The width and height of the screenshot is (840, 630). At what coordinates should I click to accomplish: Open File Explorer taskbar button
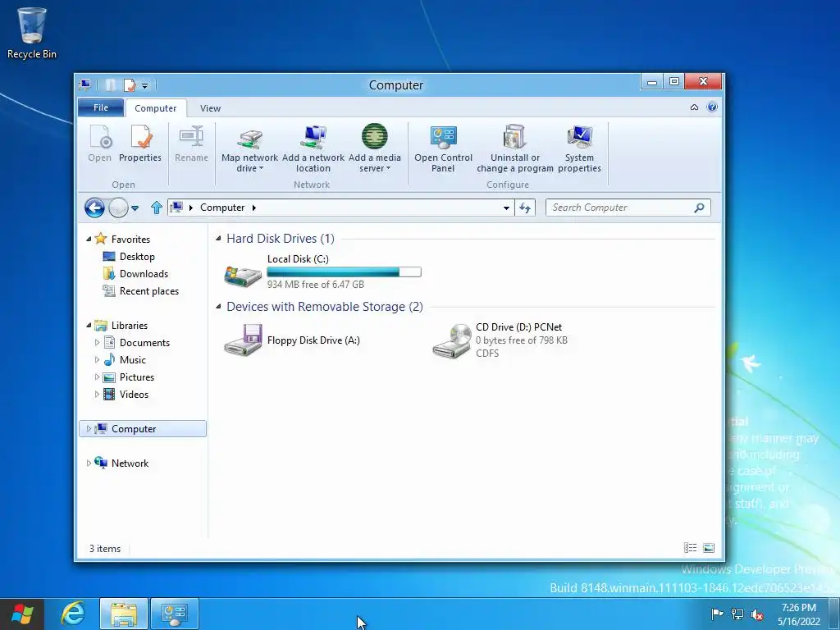pyautogui.click(x=123, y=614)
